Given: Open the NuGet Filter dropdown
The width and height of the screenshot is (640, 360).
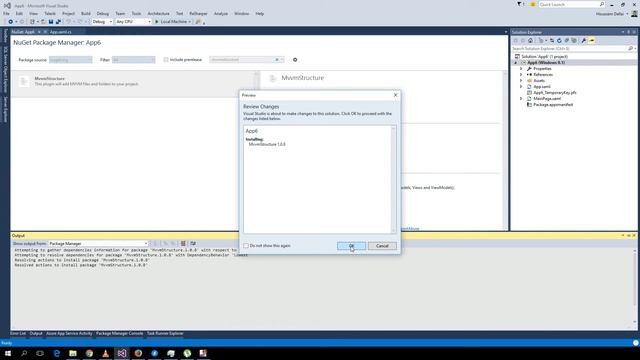Looking at the screenshot, I should pyautogui.click(x=133, y=60).
